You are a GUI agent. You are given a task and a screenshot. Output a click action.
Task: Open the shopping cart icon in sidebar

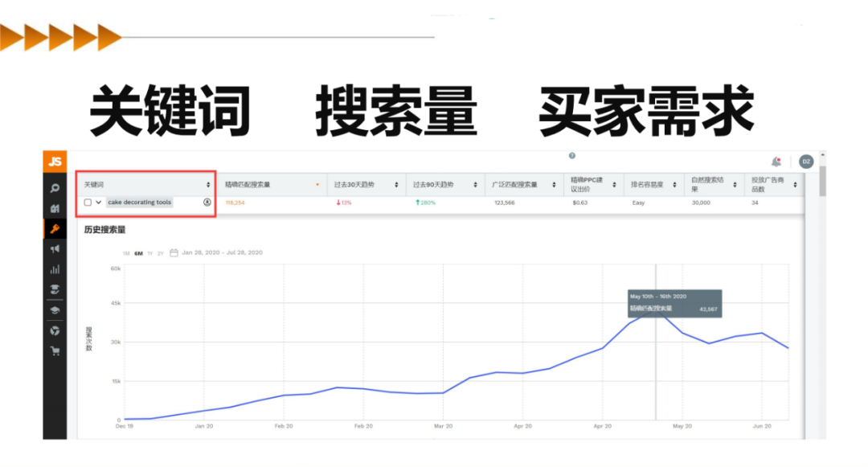pyautogui.click(x=55, y=350)
